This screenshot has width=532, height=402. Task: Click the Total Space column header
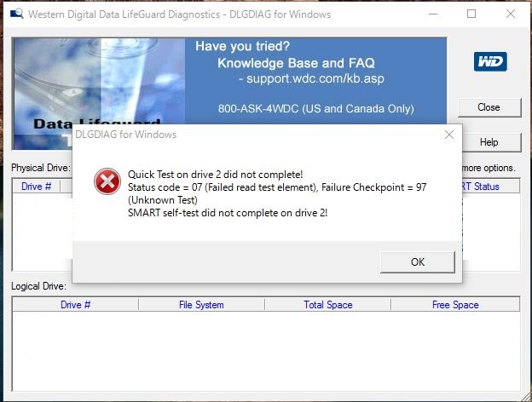pyautogui.click(x=327, y=305)
